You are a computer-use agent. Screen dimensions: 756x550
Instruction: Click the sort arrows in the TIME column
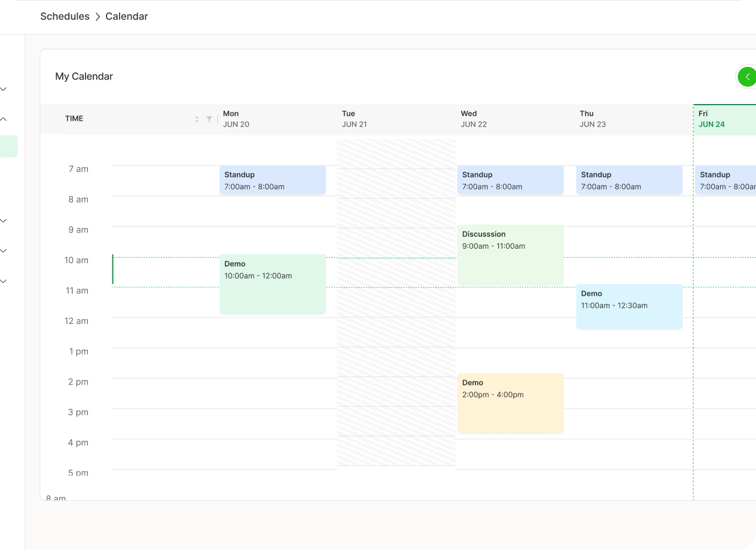[197, 119]
